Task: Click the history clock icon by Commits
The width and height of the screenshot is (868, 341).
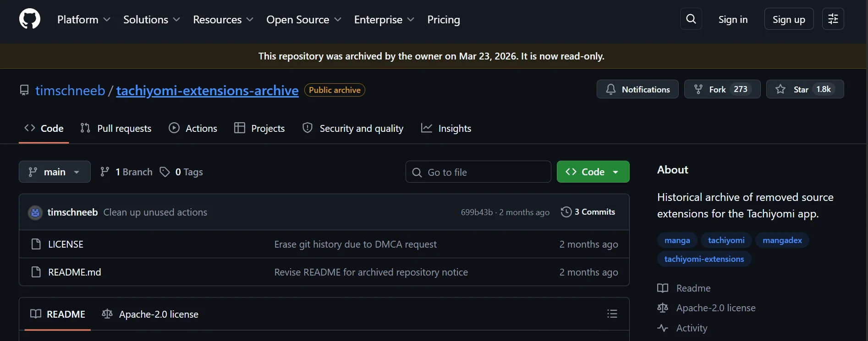Action: tap(566, 212)
